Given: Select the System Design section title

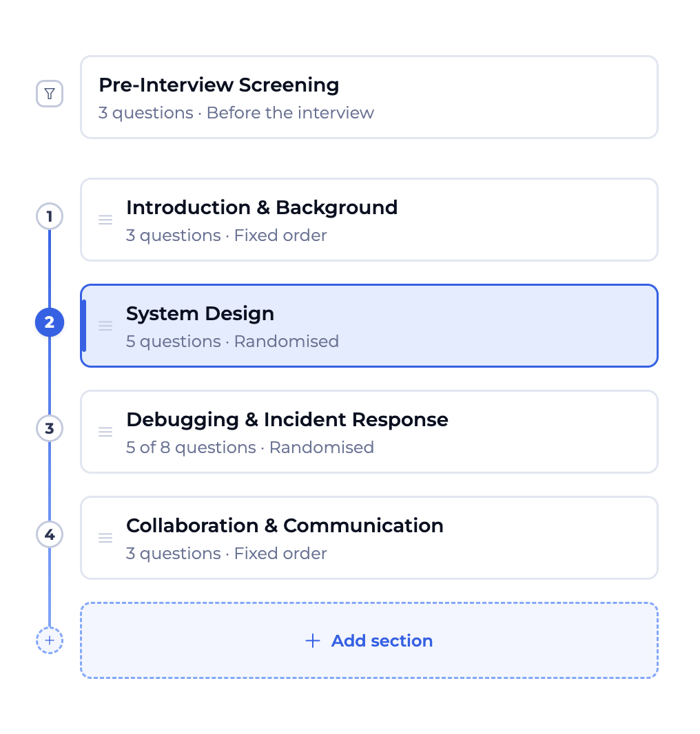Looking at the screenshot, I should pyautogui.click(x=200, y=313).
